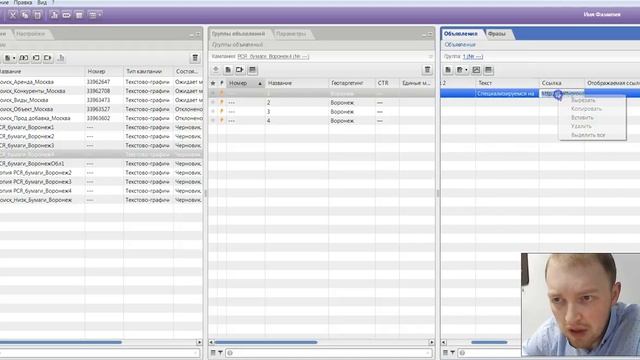
Task: Sort ad groups by Геотаргетинг column header
Action: tap(351, 83)
